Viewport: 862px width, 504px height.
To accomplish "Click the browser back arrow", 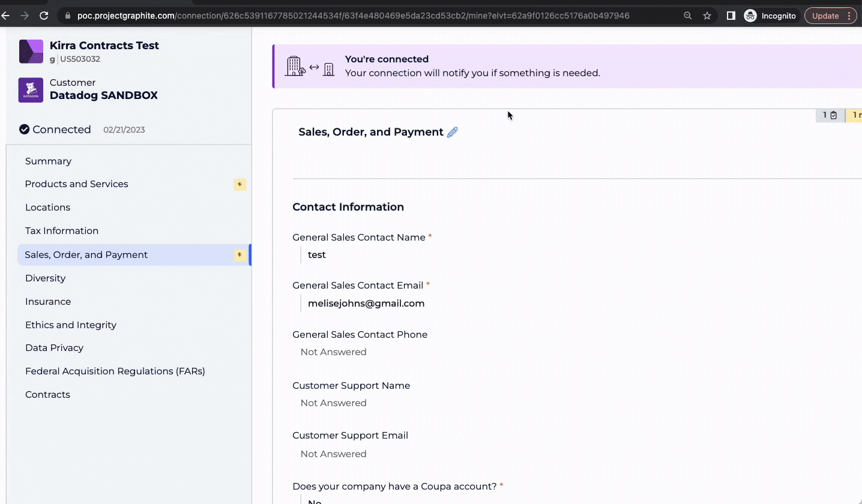I will [x=5, y=16].
